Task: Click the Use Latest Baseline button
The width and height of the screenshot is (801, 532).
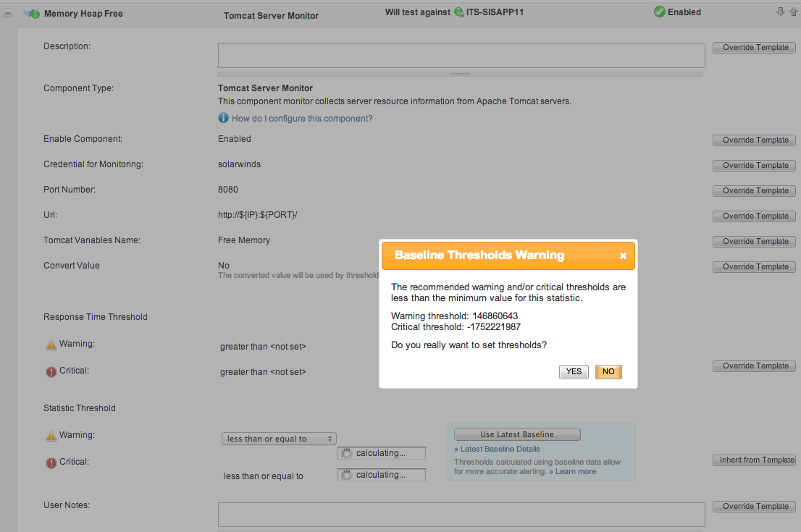Action: pos(517,434)
